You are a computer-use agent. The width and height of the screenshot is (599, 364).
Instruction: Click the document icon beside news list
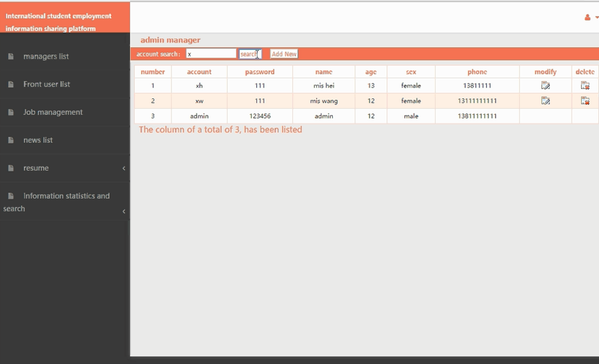[11, 140]
